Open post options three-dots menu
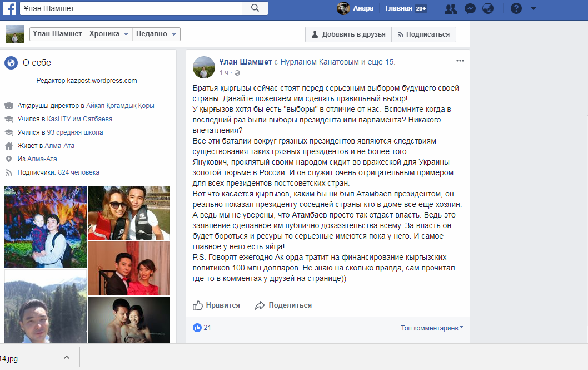Viewport: 588px width, 370px height. pyautogui.click(x=460, y=61)
